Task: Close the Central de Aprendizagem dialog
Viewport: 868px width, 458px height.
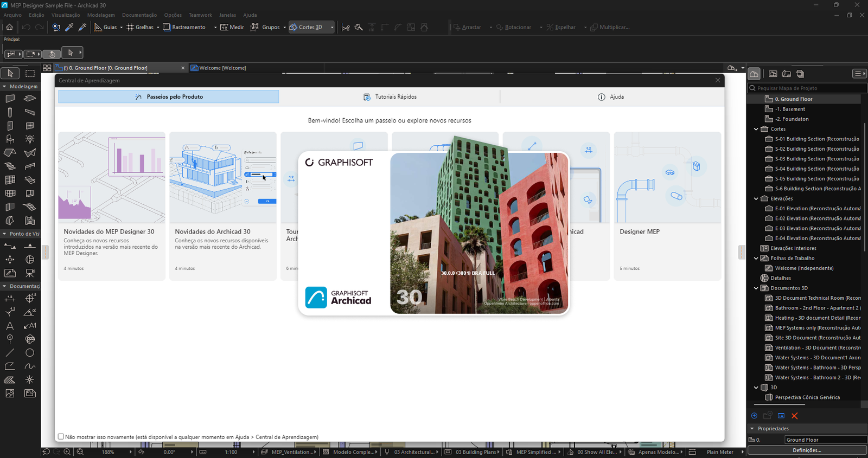Action: 718,80
